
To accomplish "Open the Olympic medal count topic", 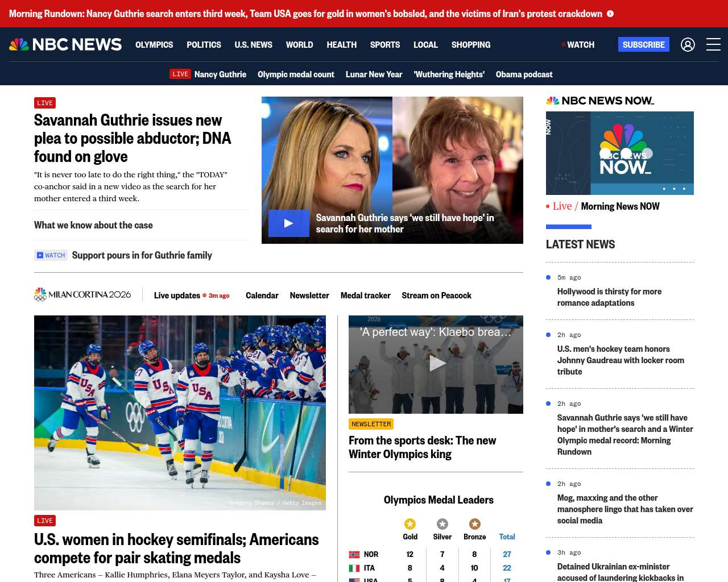I will pyautogui.click(x=296, y=74).
